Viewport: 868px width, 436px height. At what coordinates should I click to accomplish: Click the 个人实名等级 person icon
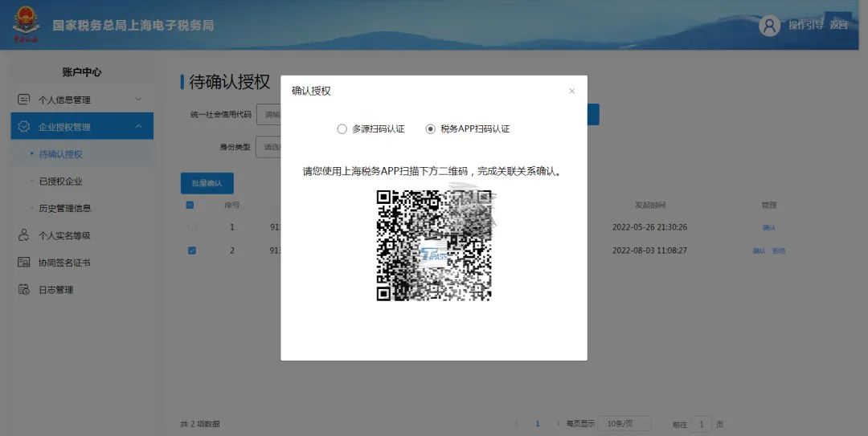click(24, 235)
